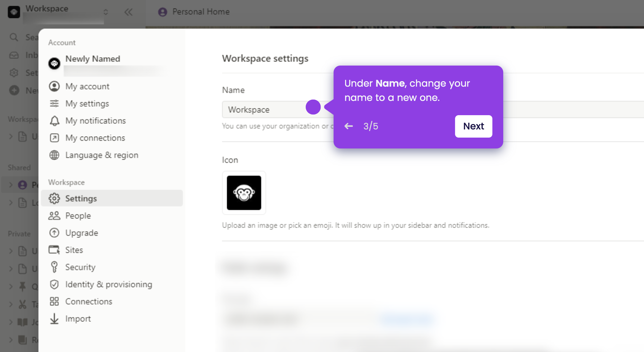644x352 pixels.
Task: Open Identity & provisioning shield icon
Action: click(54, 284)
